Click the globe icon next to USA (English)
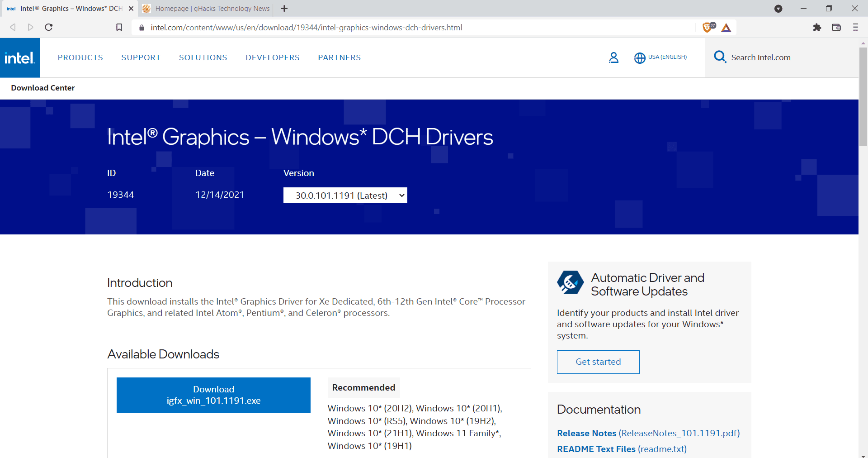The height and width of the screenshot is (458, 868). (640, 57)
